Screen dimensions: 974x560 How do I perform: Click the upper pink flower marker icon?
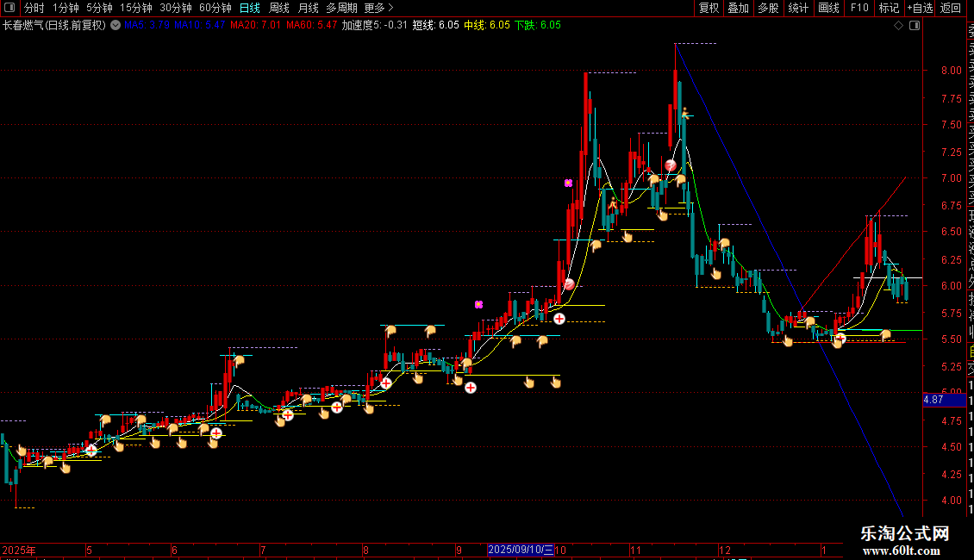click(x=568, y=184)
